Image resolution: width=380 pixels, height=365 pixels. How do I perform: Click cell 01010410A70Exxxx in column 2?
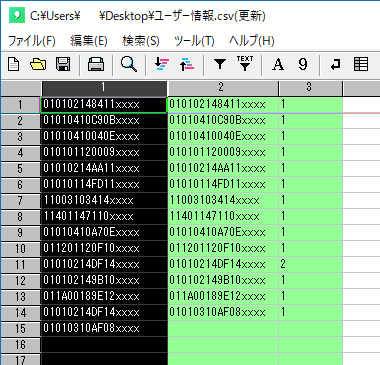223,233
